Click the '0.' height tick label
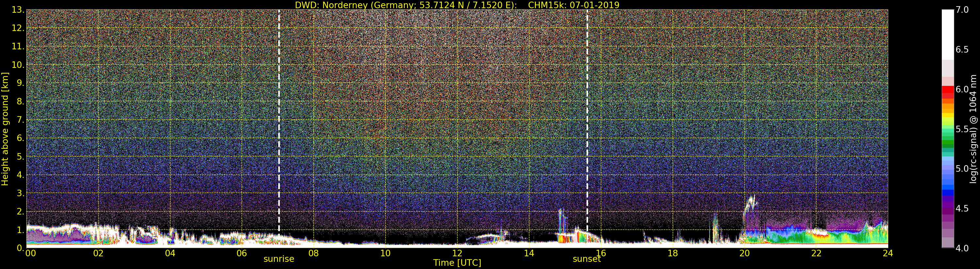980x269 pixels. (21, 248)
